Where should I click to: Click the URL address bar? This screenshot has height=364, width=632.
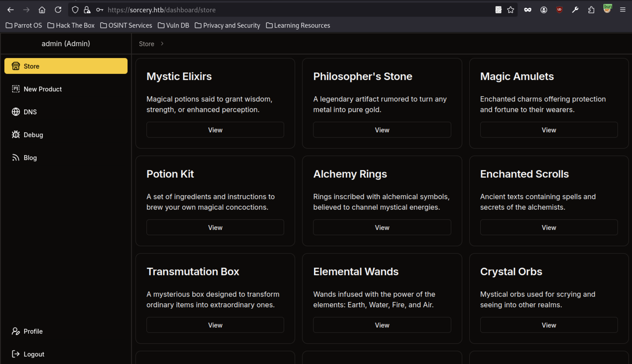[275, 10]
